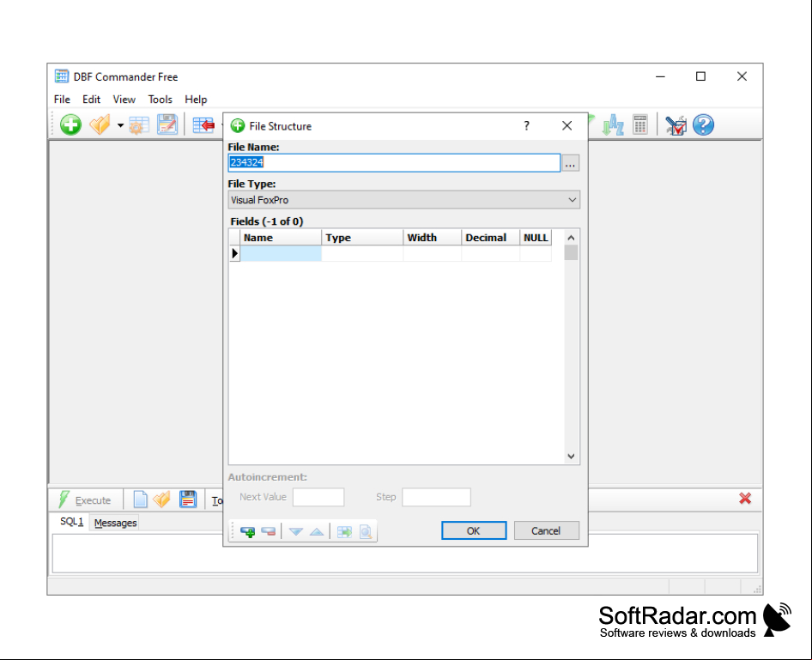Open the View menu

(124, 100)
